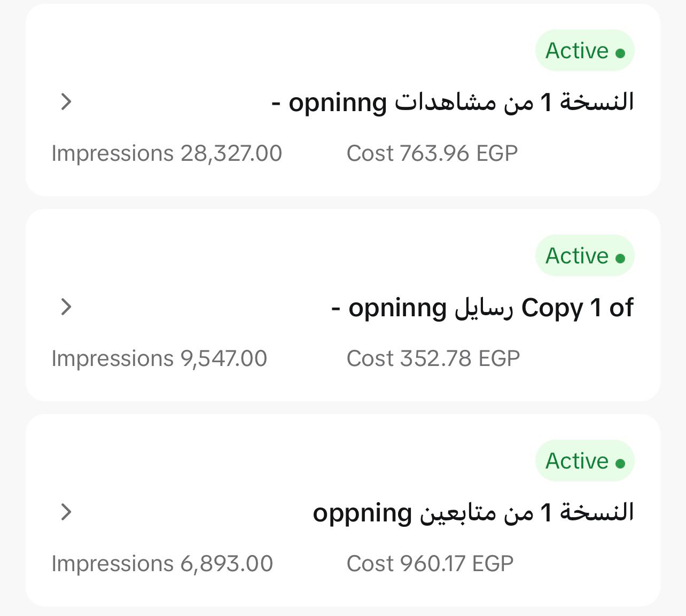686x616 pixels.
Task: Click the green status dot on متابعين campaign
Action: click(x=620, y=463)
